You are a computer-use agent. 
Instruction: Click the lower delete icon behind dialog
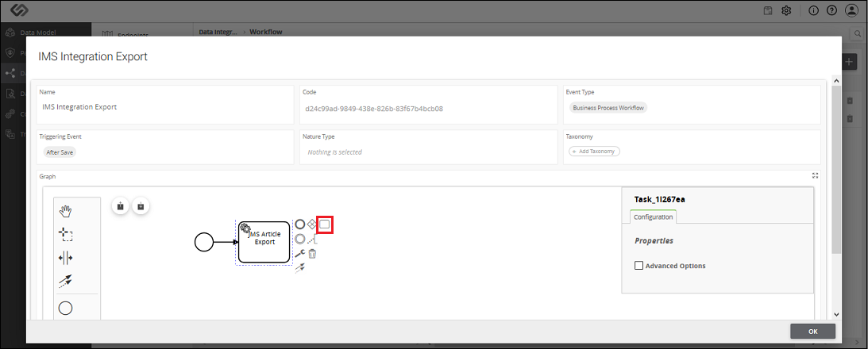851,118
